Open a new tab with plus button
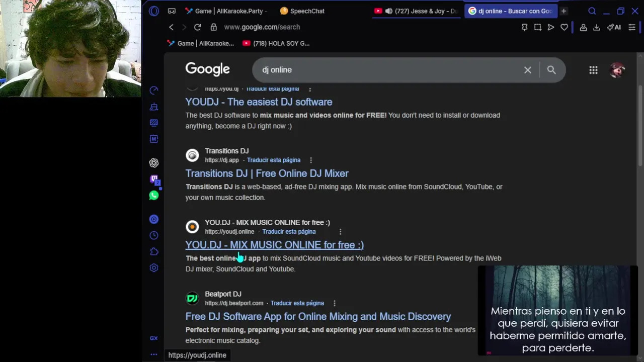The image size is (644, 362). (563, 11)
